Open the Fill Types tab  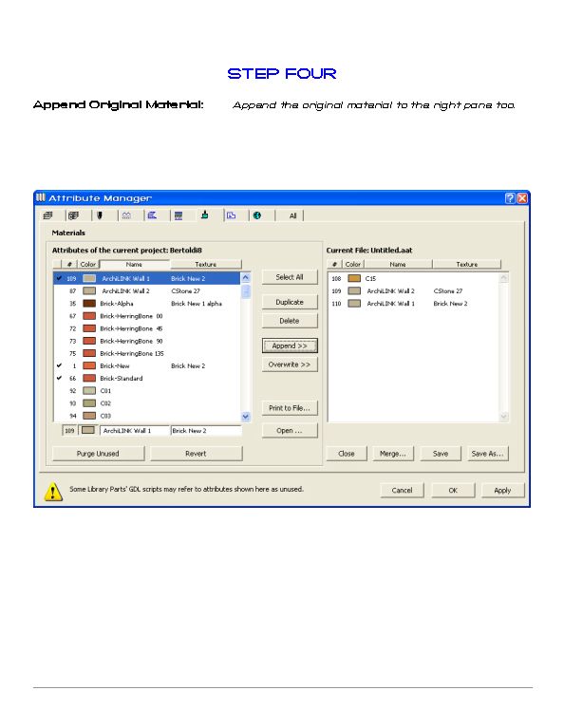coord(152,215)
